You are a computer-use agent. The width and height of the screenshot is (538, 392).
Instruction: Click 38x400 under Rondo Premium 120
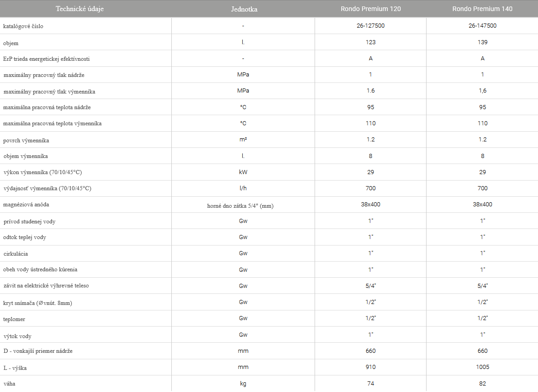click(x=370, y=205)
